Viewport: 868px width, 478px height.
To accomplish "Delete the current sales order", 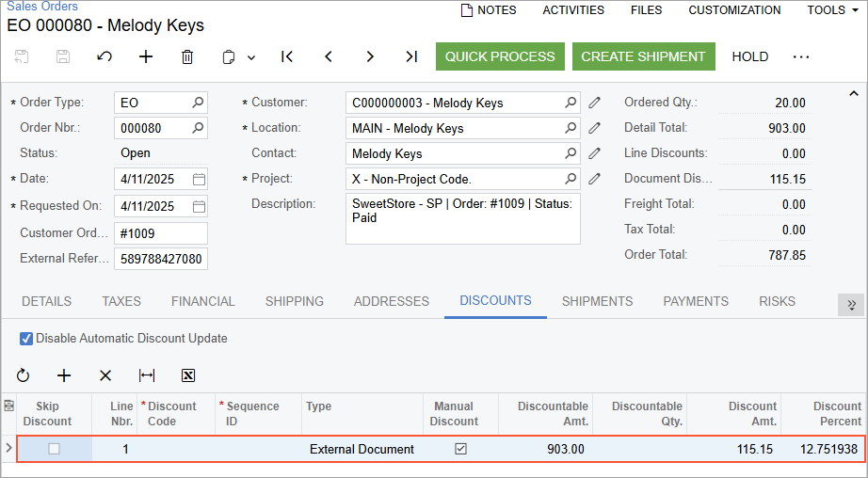I will [x=187, y=56].
